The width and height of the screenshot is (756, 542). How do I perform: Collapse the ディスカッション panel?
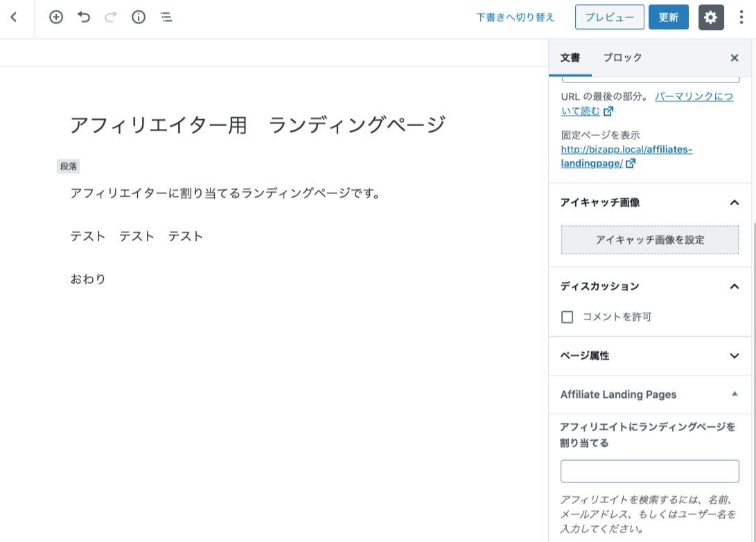click(649, 286)
